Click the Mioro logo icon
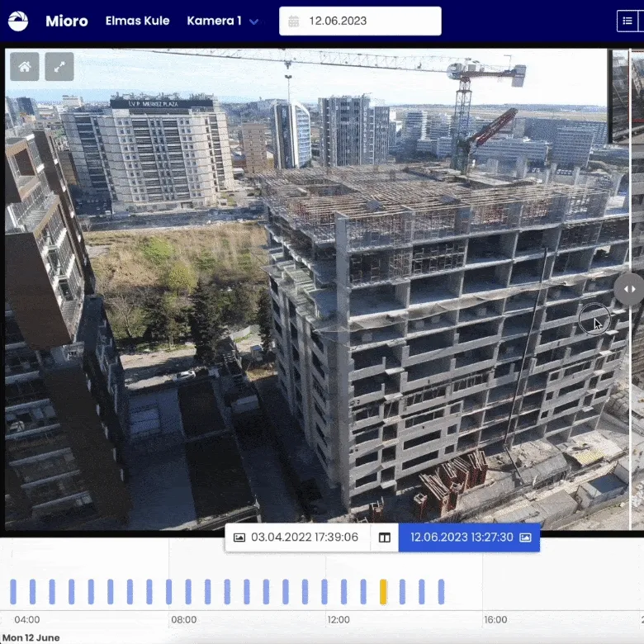 click(18, 21)
